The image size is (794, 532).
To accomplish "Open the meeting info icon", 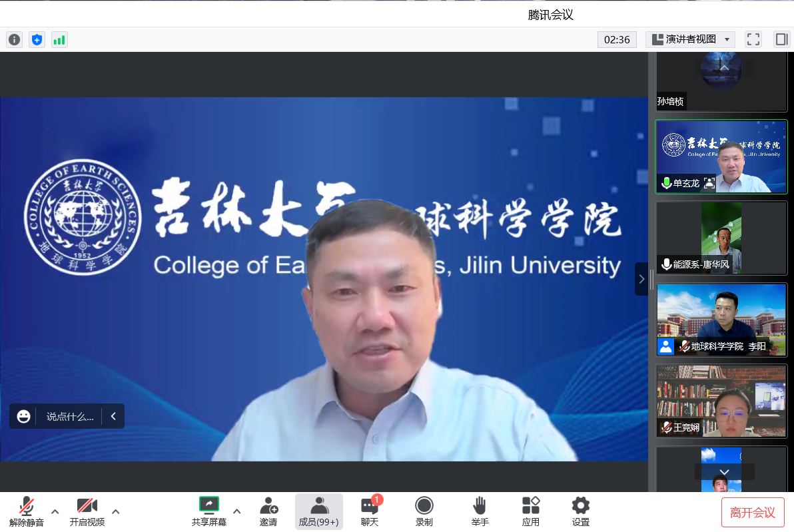I will (x=14, y=40).
